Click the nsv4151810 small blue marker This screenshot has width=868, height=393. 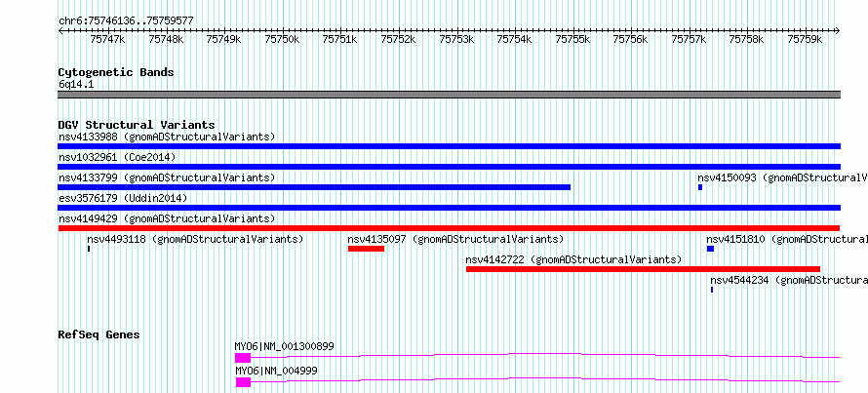click(710, 249)
